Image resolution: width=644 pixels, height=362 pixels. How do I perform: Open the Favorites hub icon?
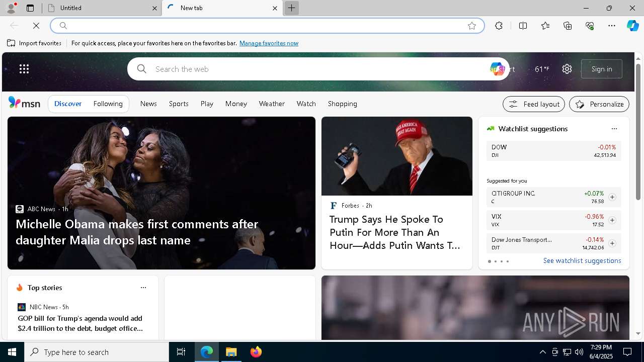pyautogui.click(x=545, y=26)
